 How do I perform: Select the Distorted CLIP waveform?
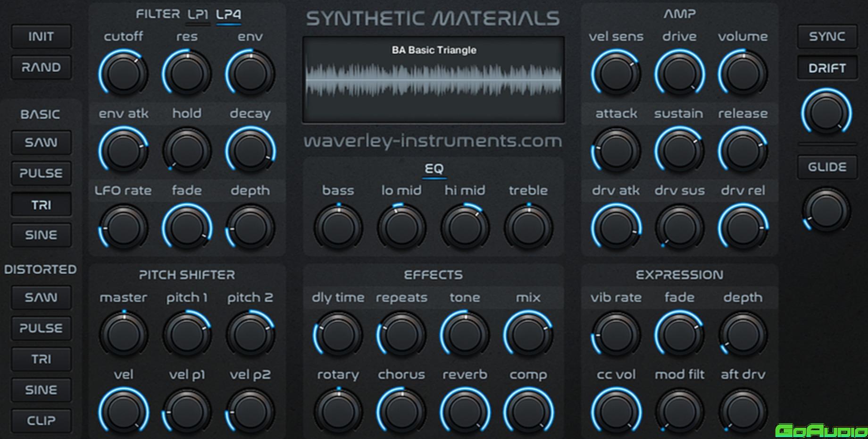tap(41, 421)
